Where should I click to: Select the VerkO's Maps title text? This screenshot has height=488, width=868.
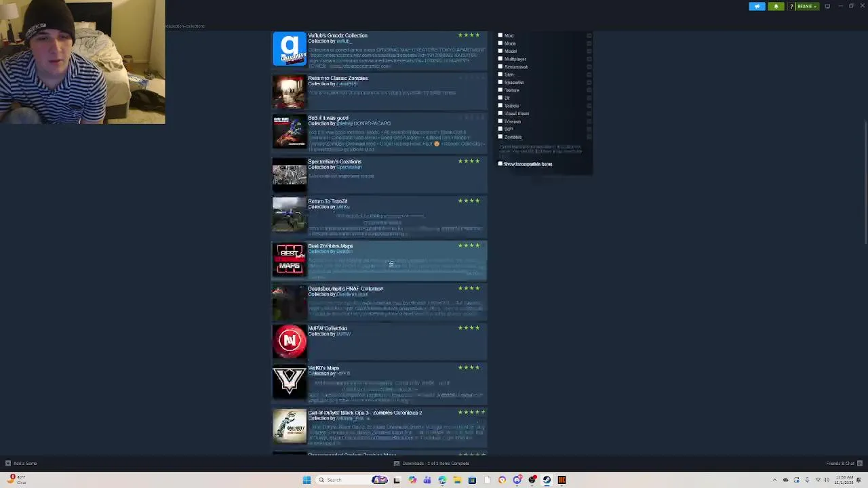(x=323, y=368)
